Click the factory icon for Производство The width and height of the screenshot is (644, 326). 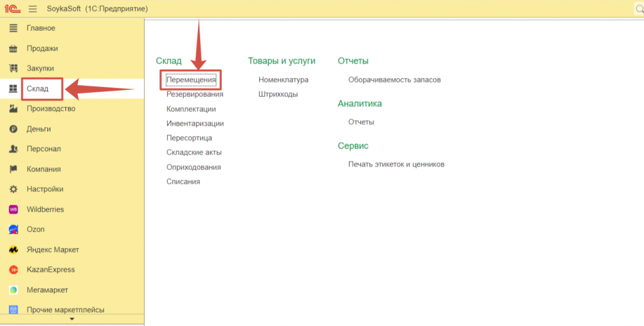13,109
